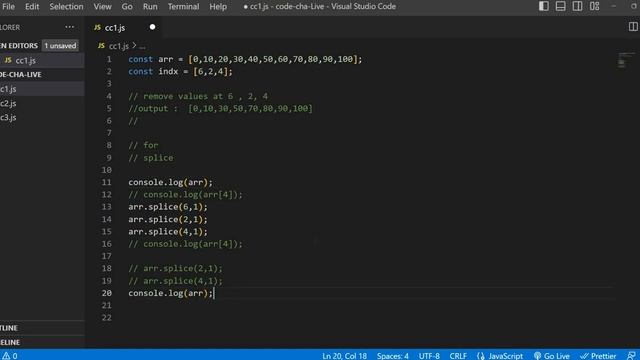
Task: Open the Run menu
Action: [x=150, y=7]
